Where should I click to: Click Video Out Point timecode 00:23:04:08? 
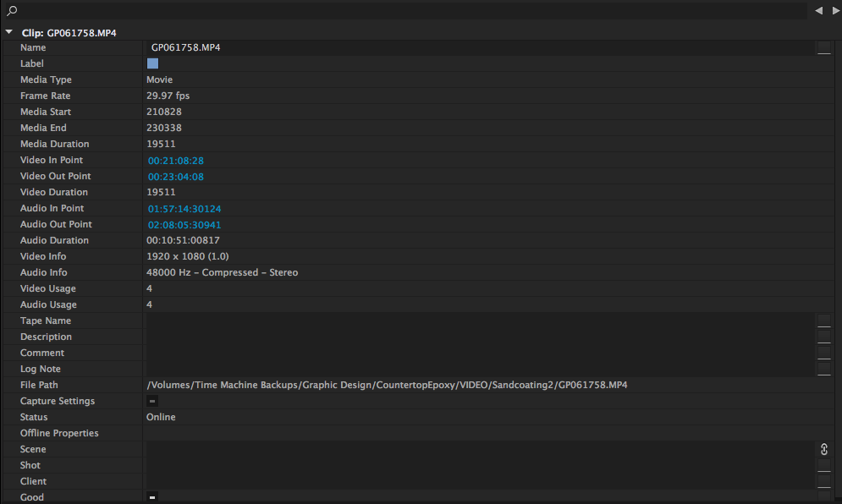click(x=176, y=177)
